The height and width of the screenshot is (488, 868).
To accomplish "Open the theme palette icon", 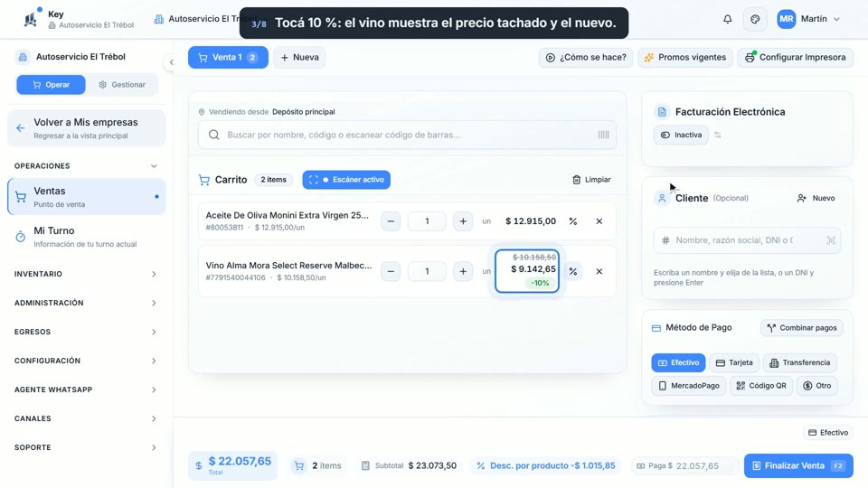I will (x=755, y=19).
